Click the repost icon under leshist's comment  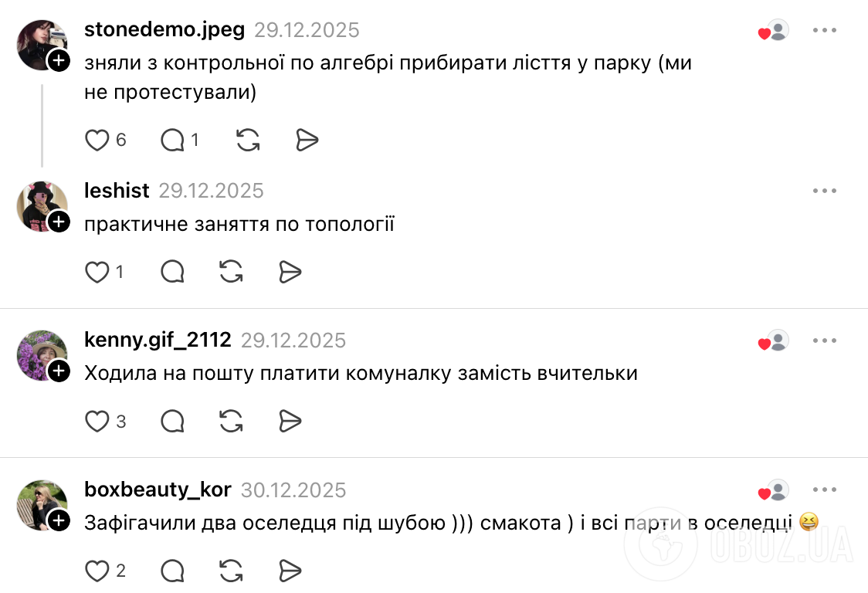point(229,272)
